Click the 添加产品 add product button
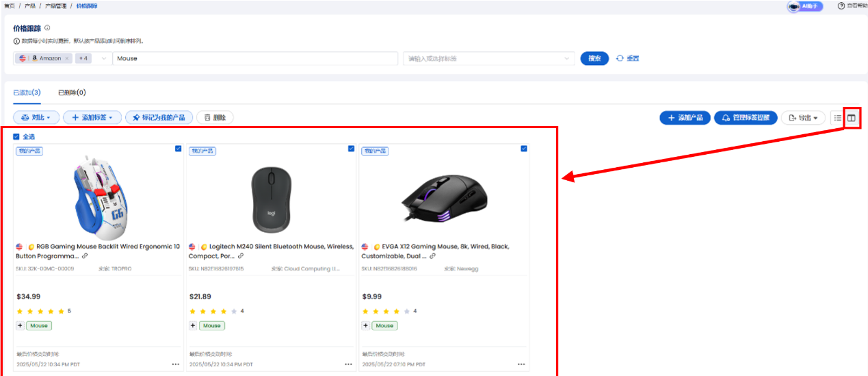868x376 pixels. click(685, 118)
